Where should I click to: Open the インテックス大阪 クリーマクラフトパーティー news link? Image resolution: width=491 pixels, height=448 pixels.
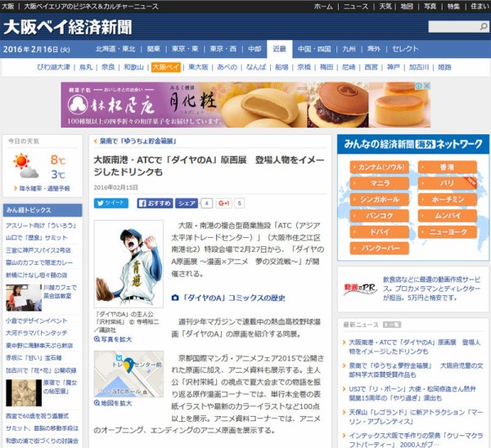416,440
